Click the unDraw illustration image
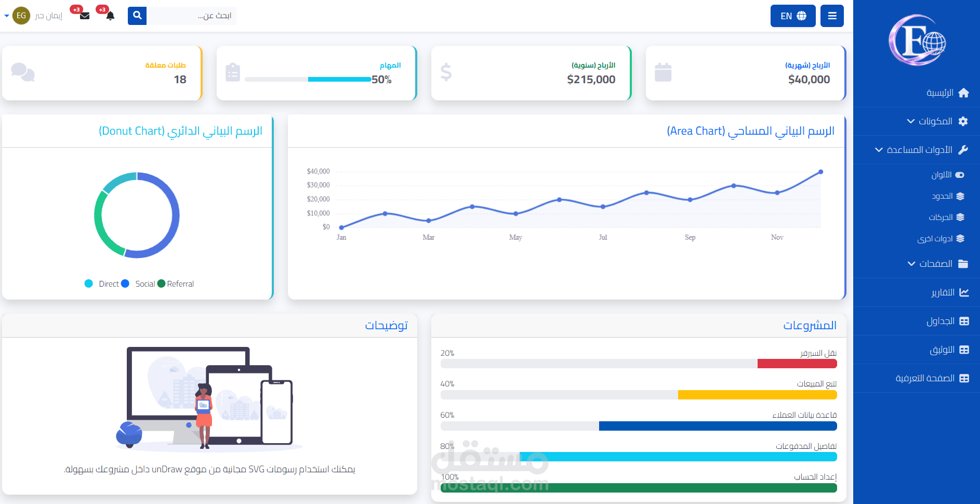The width and height of the screenshot is (980, 504). (209, 399)
